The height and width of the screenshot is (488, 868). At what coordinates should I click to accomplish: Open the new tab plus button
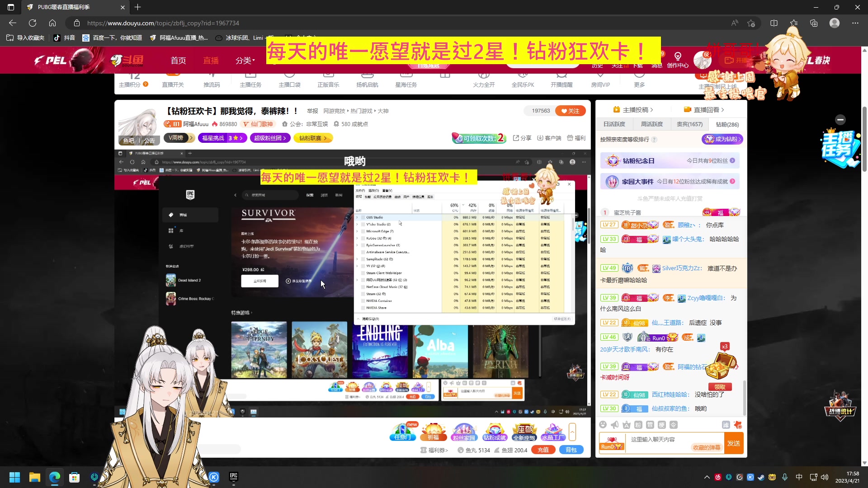pos(138,7)
